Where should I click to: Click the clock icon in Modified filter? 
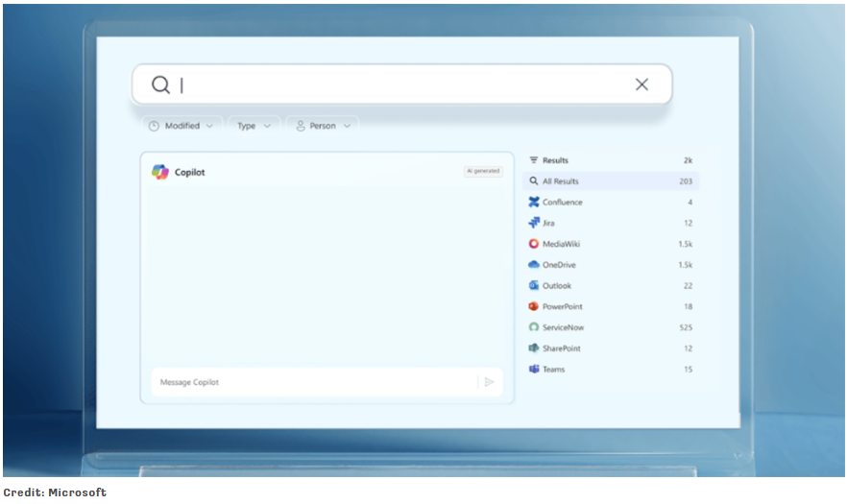point(154,126)
